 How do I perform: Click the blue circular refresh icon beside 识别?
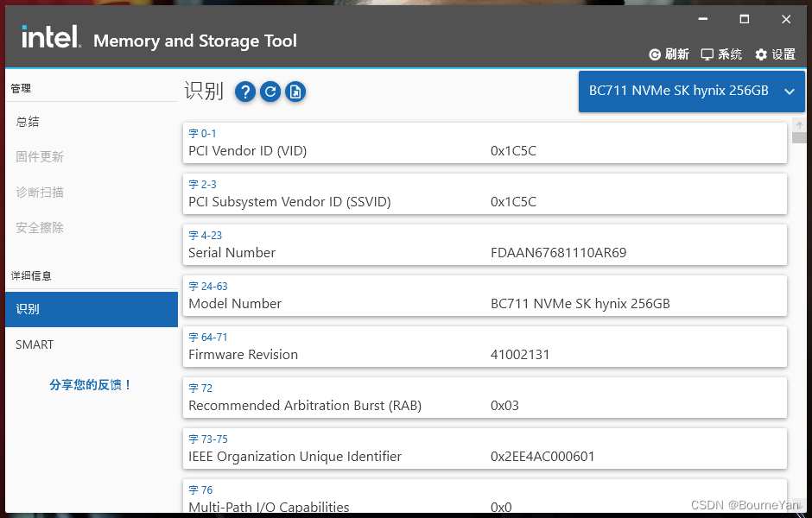(270, 92)
